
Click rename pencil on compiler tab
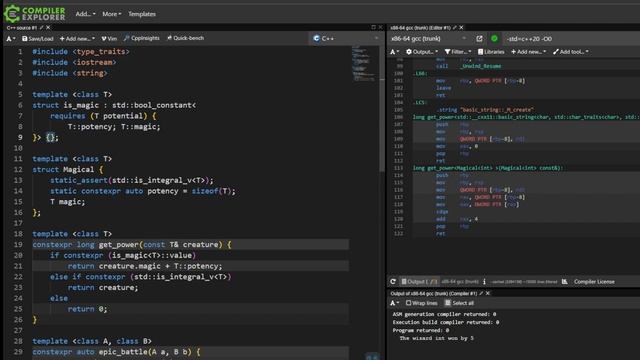tap(455, 28)
